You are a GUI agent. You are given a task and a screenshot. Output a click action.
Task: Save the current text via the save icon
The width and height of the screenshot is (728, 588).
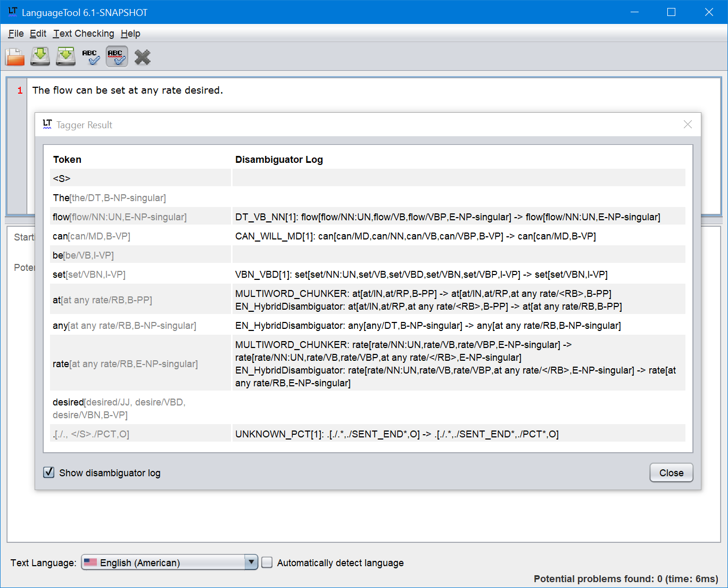coord(40,56)
